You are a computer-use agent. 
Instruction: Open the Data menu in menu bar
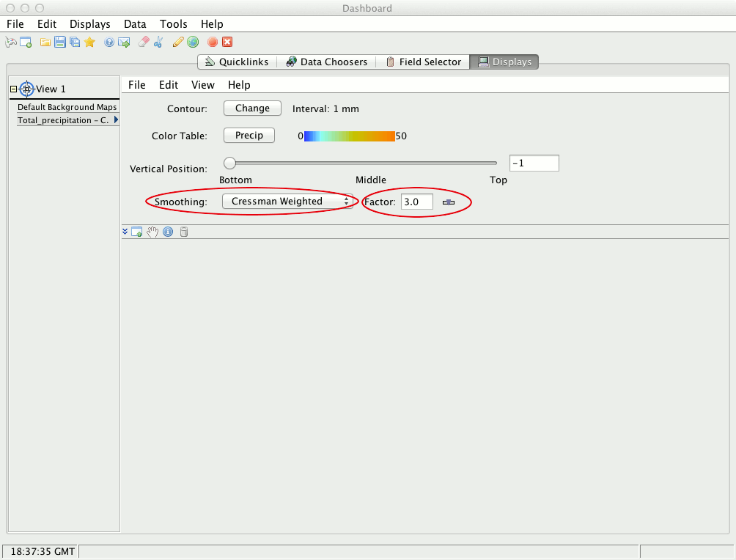(x=135, y=24)
